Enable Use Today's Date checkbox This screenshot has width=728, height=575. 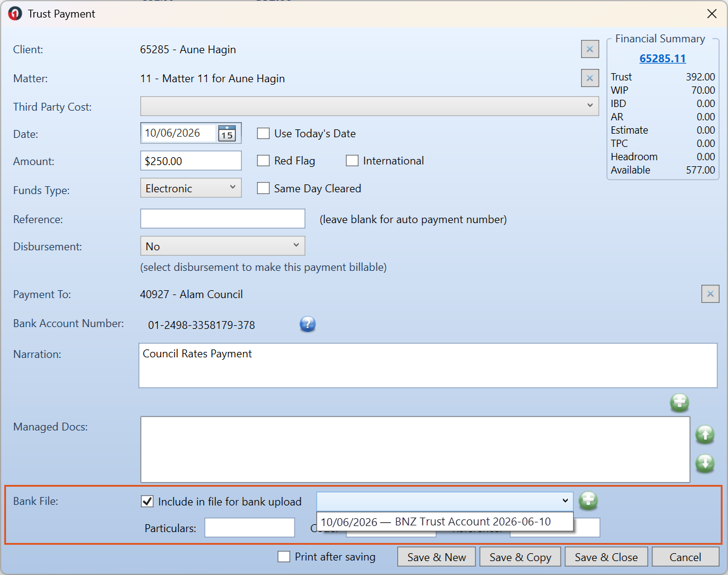(x=263, y=134)
